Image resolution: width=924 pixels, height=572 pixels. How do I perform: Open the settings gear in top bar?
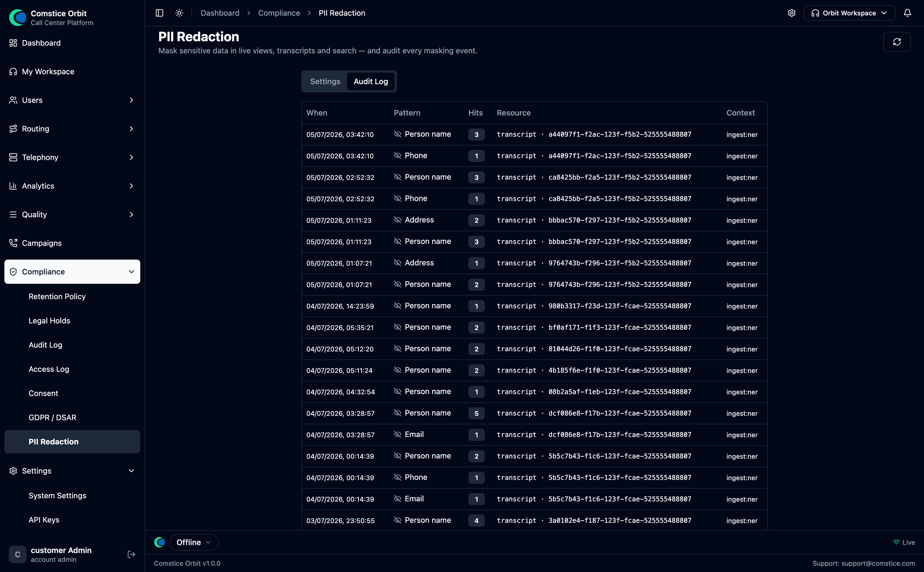tap(792, 13)
